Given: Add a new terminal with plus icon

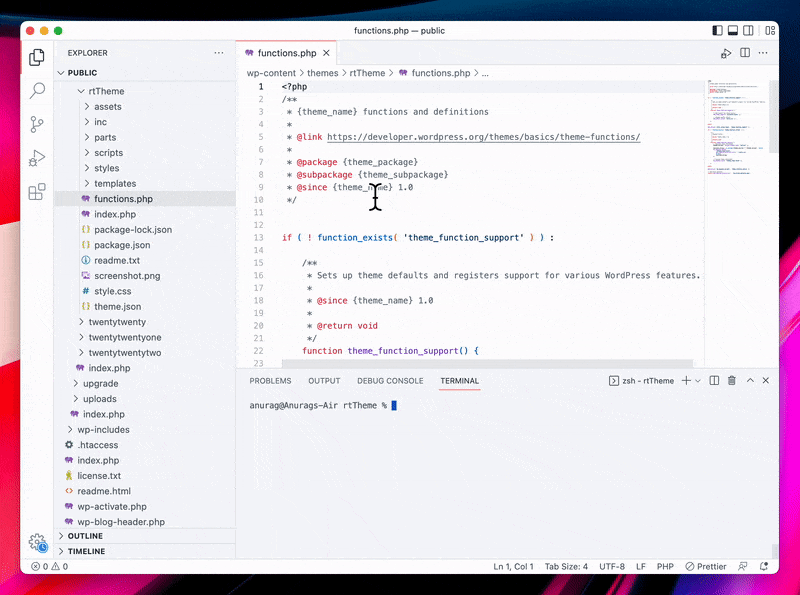Looking at the screenshot, I should coord(686,381).
